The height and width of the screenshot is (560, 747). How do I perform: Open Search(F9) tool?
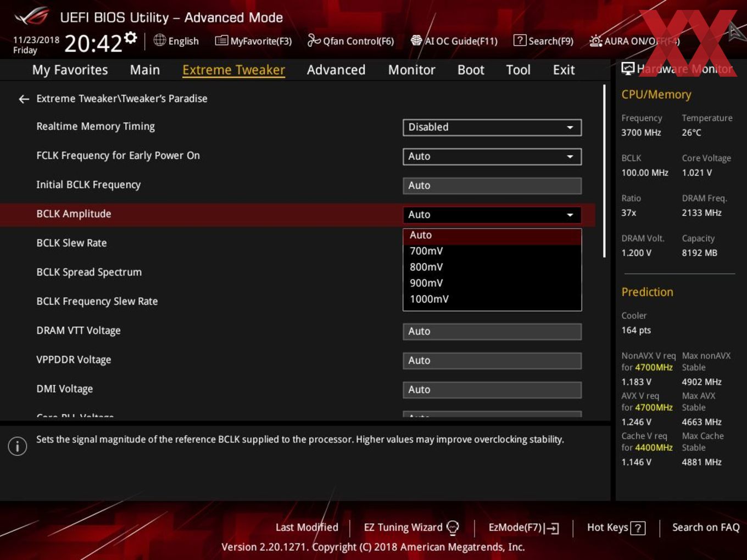pos(543,41)
